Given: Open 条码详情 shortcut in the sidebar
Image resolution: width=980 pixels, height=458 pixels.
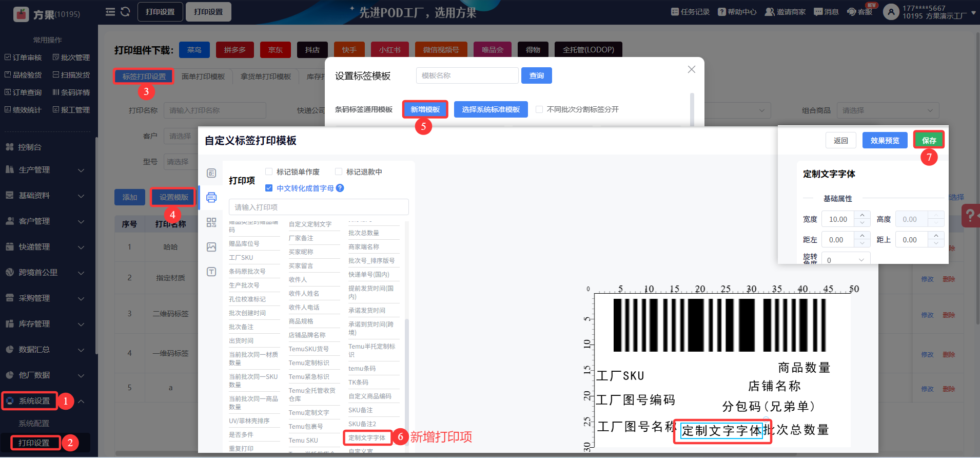Looking at the screenshot, I should pos(71,92).
